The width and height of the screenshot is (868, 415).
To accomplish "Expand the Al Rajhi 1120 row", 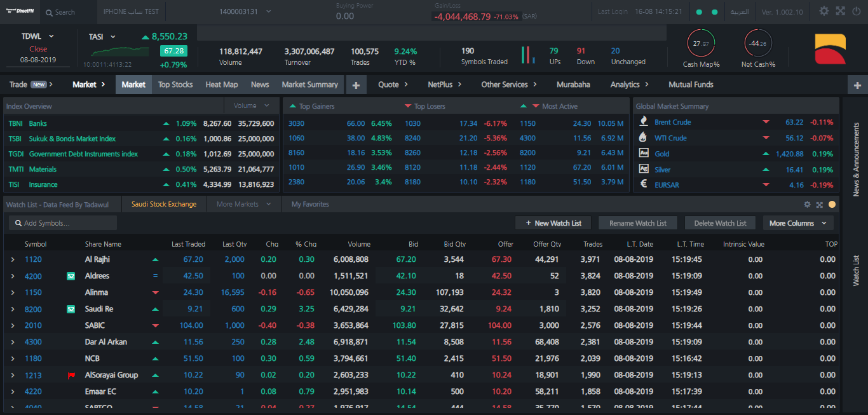I will point(13,259).
